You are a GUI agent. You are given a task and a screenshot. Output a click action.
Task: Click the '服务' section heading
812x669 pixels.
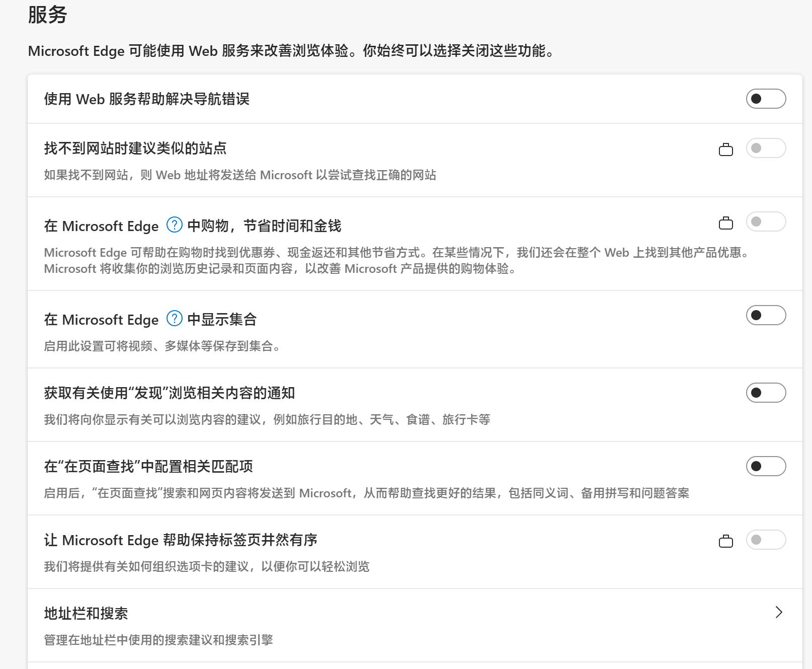47,15
